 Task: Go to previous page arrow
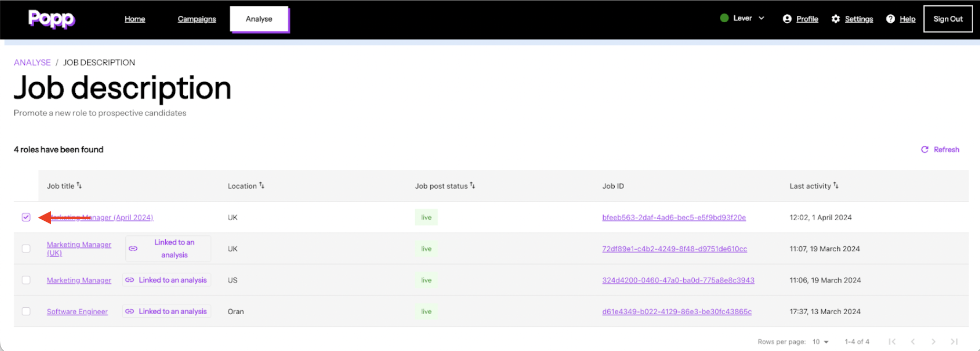pos(913,342)
